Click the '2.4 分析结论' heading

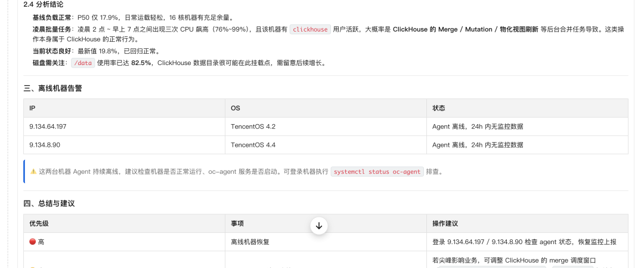tap(44, 5)
